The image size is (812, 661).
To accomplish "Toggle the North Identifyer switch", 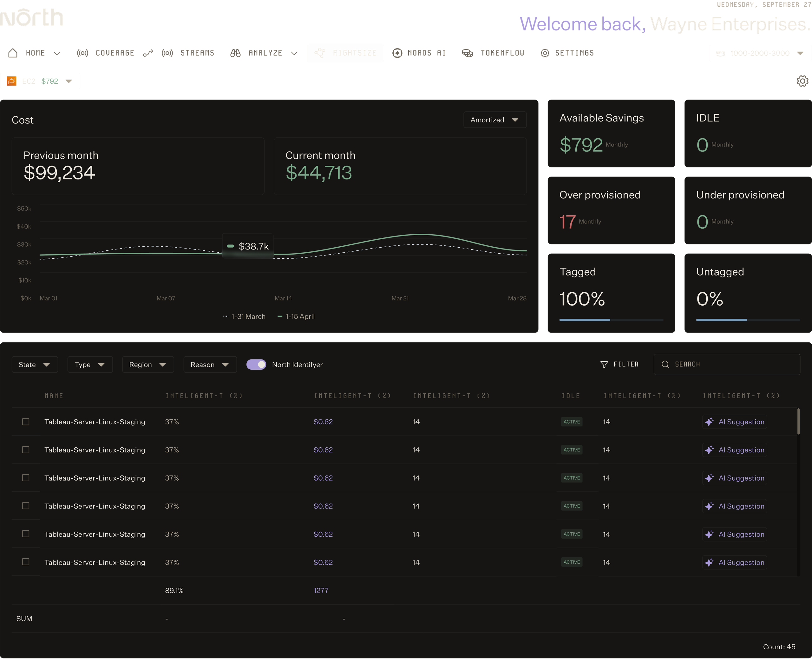I will coord(256,364).
